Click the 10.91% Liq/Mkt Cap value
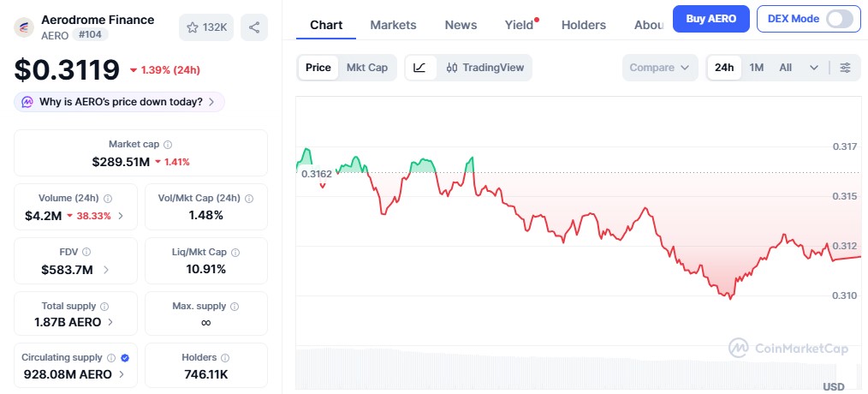Viewport: 868px width, 394px height. (206, 269)
